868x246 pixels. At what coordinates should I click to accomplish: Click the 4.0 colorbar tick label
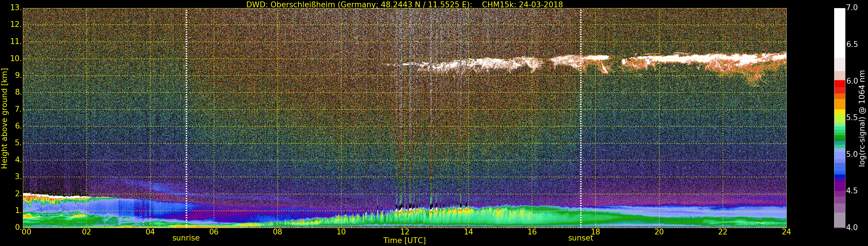852,227
